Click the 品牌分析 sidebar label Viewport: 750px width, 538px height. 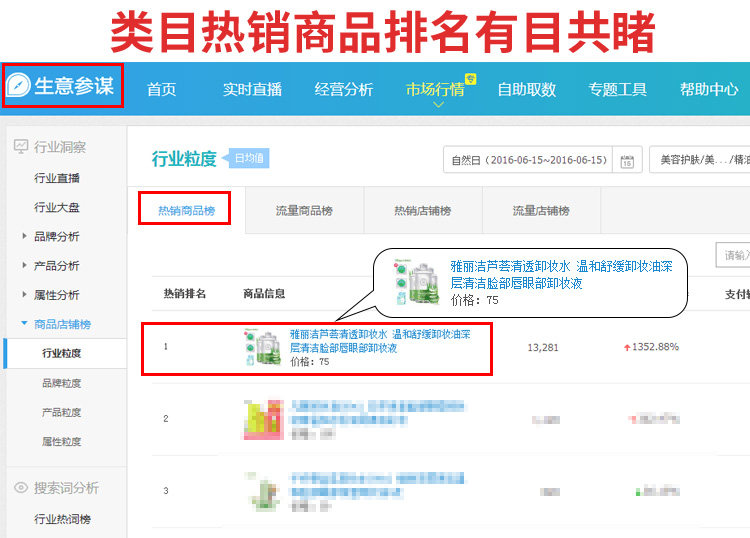point(57,236)
